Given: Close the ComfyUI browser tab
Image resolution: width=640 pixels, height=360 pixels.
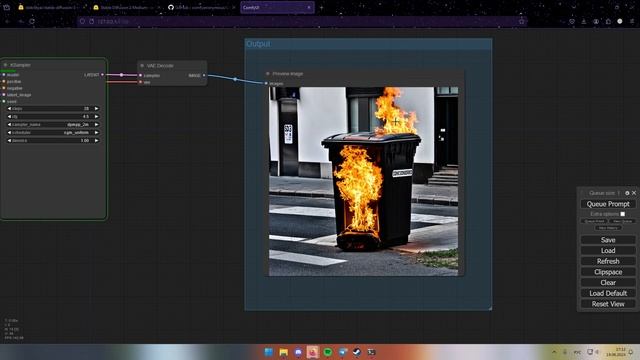Looking at the screenshot, I should [x=309, y=7].
